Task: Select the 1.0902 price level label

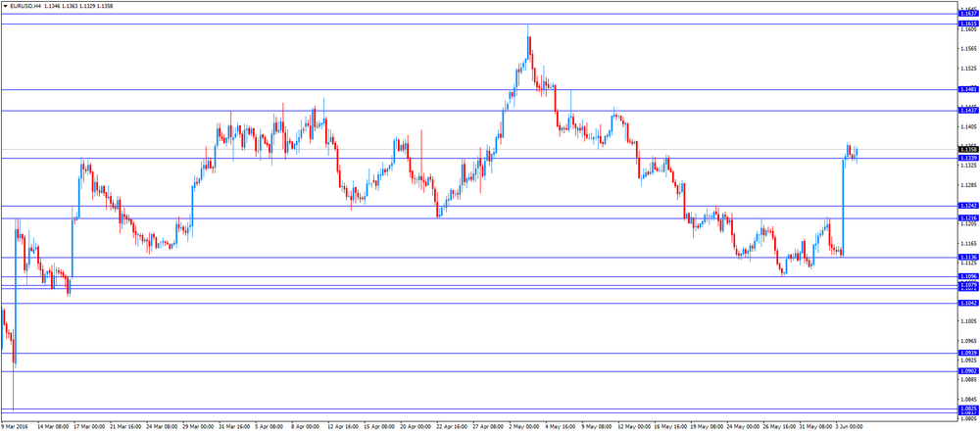Action: coord(968,371)
